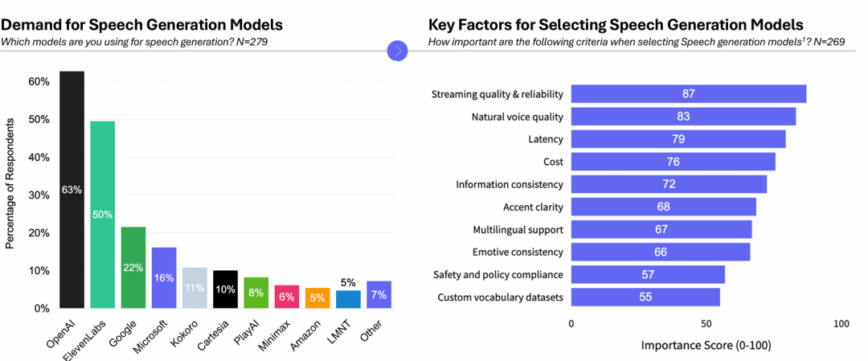Select the PlayAI 8% green bar

[x=256, y=293]
